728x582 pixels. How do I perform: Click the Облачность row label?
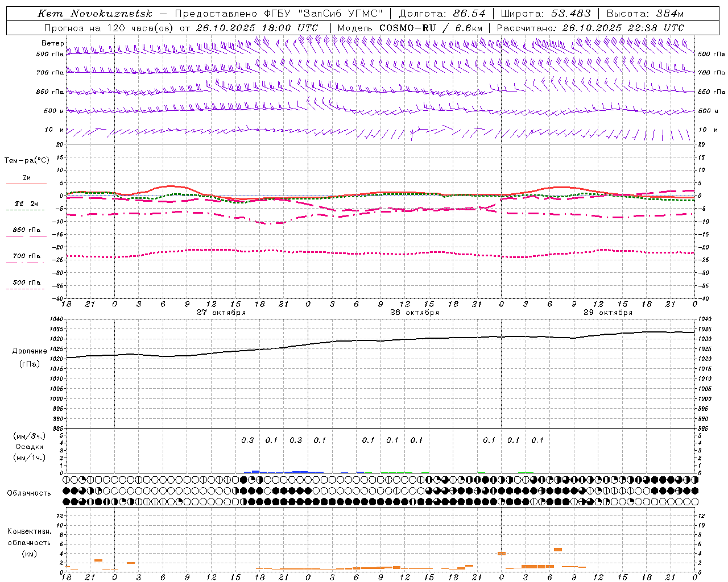click(29, 493)
